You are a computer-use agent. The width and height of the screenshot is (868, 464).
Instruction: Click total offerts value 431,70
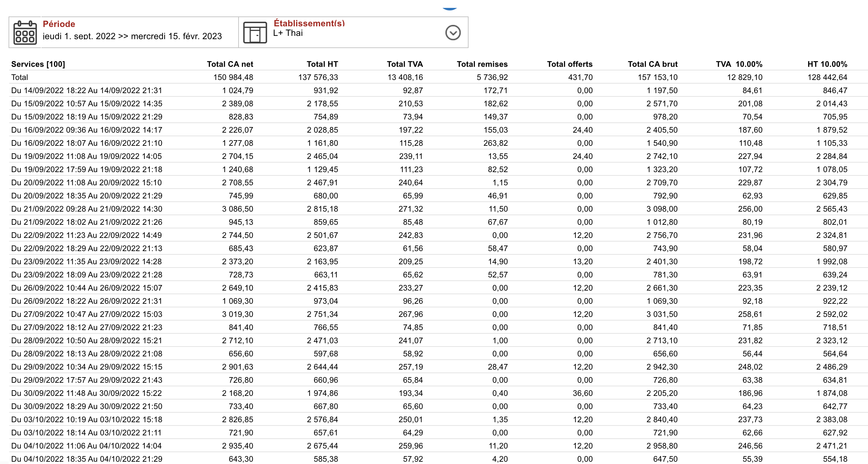580,77
